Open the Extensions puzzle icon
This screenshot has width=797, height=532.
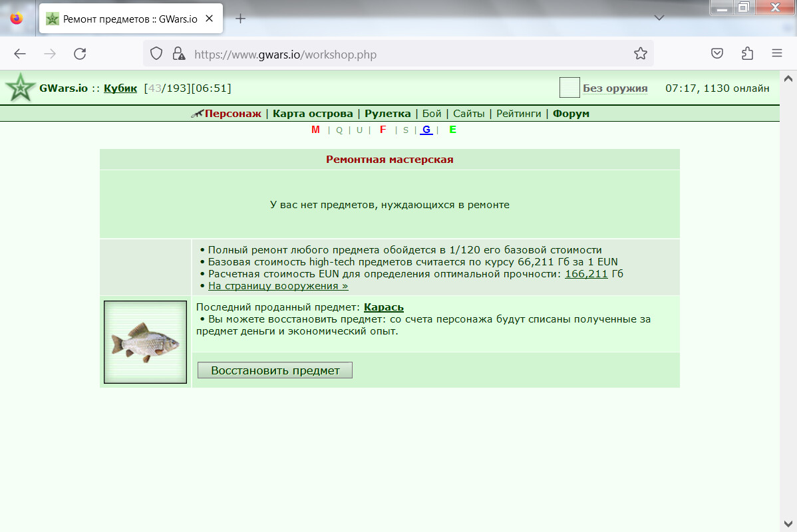[747, 54]
